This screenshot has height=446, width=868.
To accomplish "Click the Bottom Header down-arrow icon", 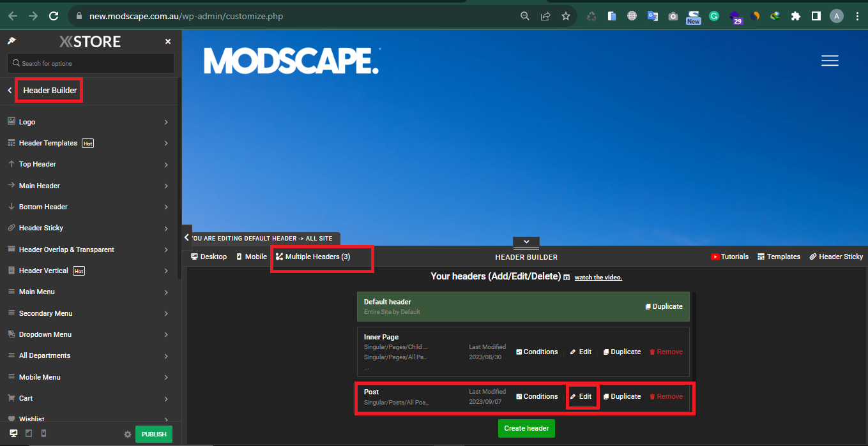I will point(11,207).
